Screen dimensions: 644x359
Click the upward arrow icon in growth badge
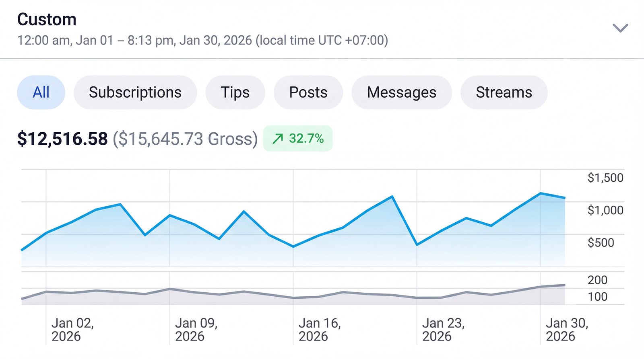pyautogui.click(x=278, y=139)
